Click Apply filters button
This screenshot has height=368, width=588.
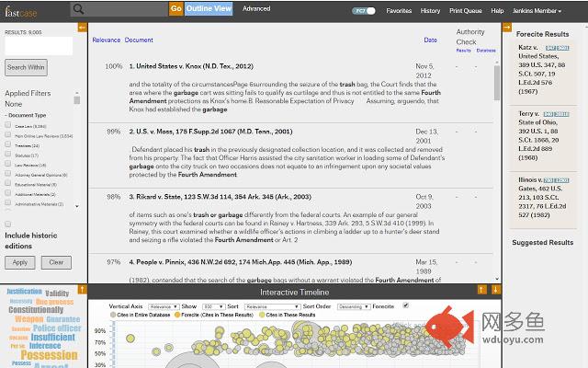tap(20, 262)
